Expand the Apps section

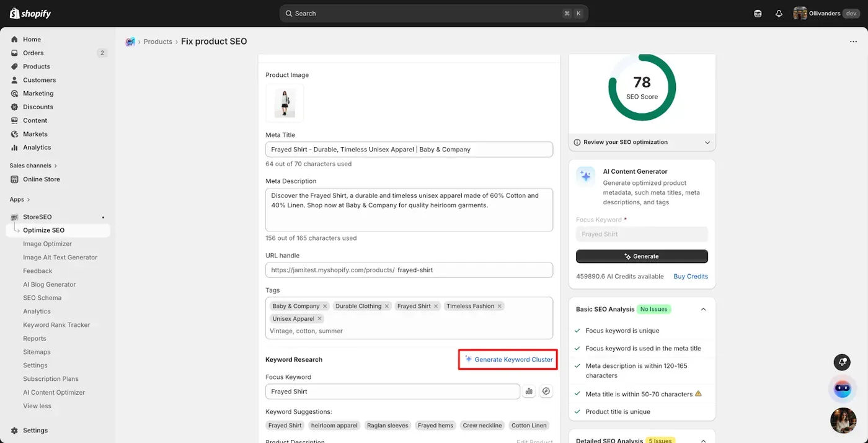click(x=20, y=199)
